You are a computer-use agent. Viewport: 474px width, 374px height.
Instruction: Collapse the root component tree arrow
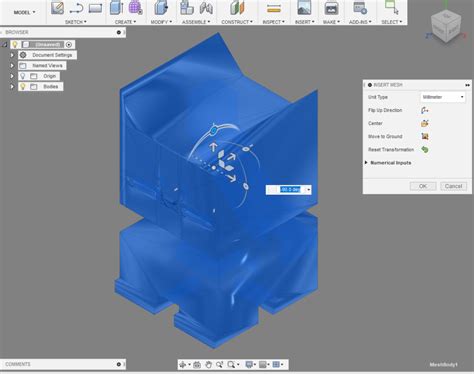click(4, 44)
